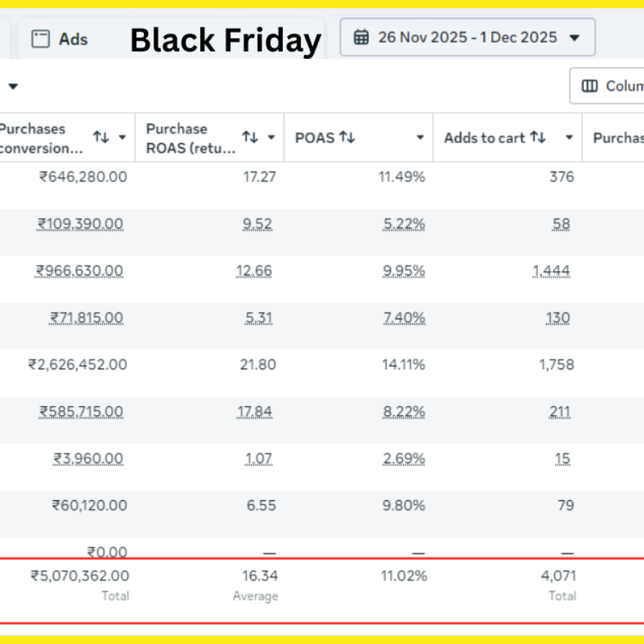Viewport: 644px width, 644px height.
Task: Click the value ₹60,120.00
Action: (90, 505)
